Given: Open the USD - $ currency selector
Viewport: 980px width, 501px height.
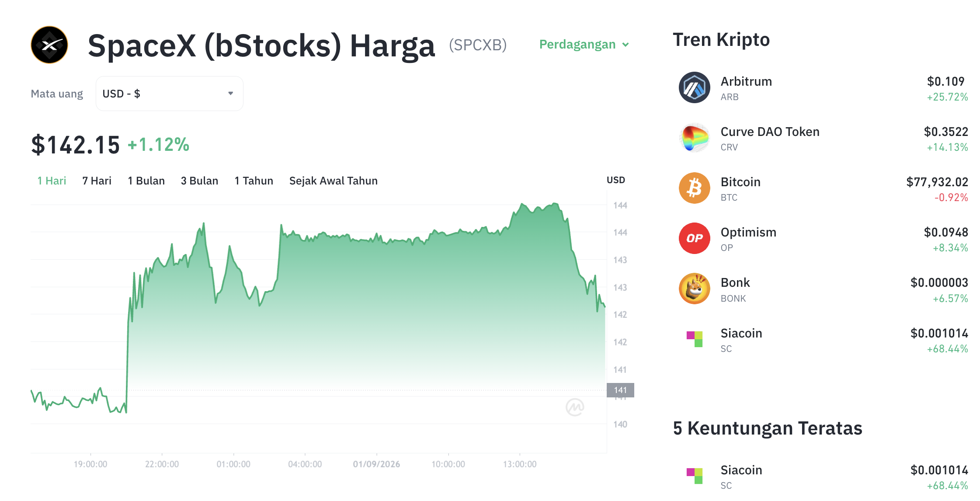Looking at the screenshot, I should 170,94.
